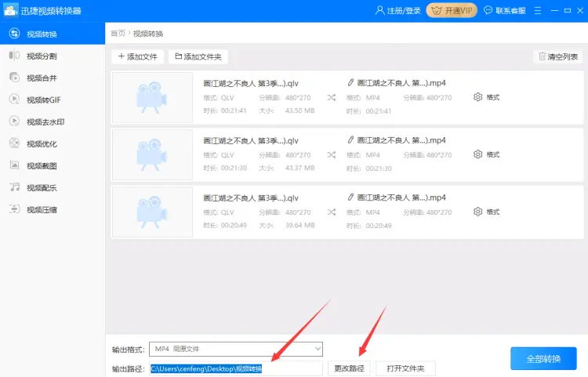Click source file name of the 00:21:41 video
The image size is (588, 377).
[x=251, y=83]
